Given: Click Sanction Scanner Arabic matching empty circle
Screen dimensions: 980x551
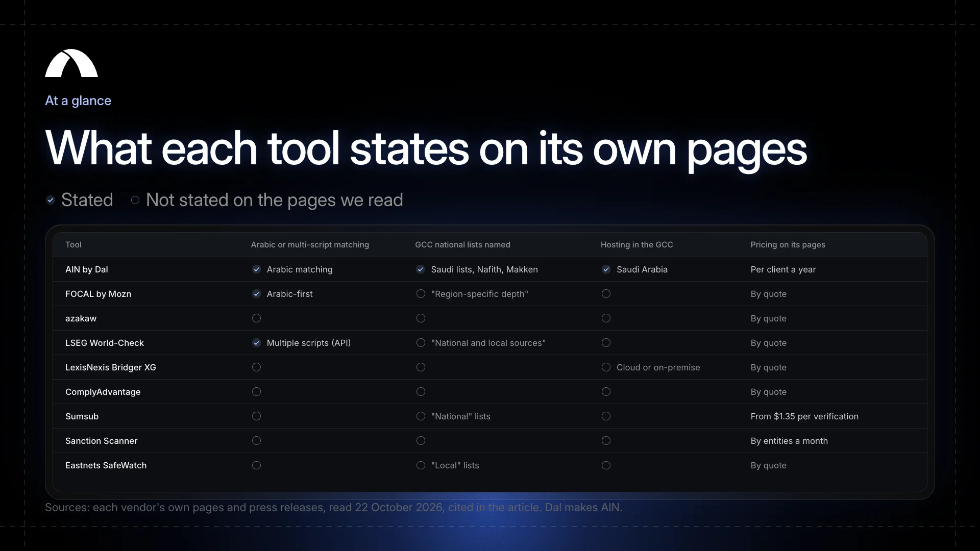Looking at the screenshot, I should click(x=257, y=441).
